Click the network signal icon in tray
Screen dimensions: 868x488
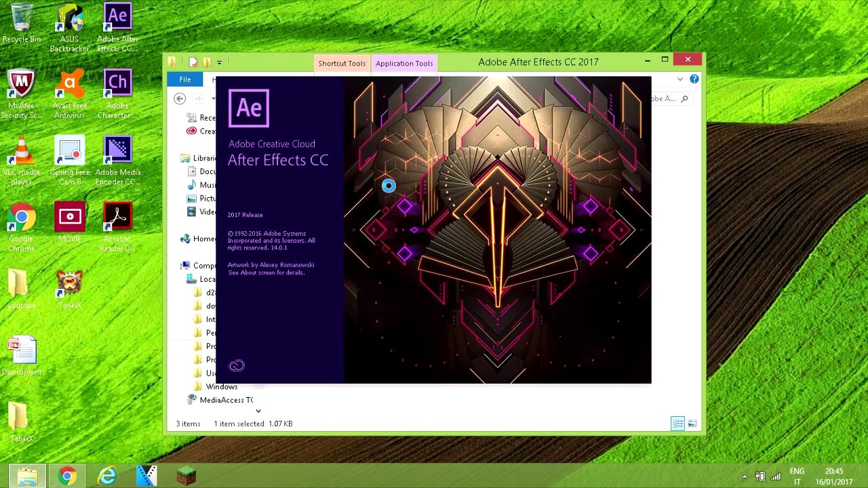click(776, 476)
